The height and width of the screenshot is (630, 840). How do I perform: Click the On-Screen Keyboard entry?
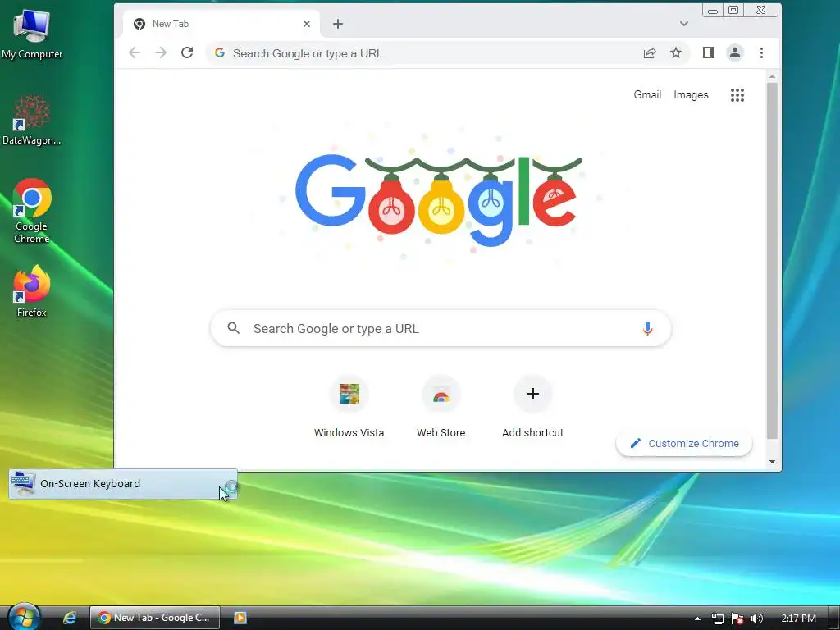(123, 484)
